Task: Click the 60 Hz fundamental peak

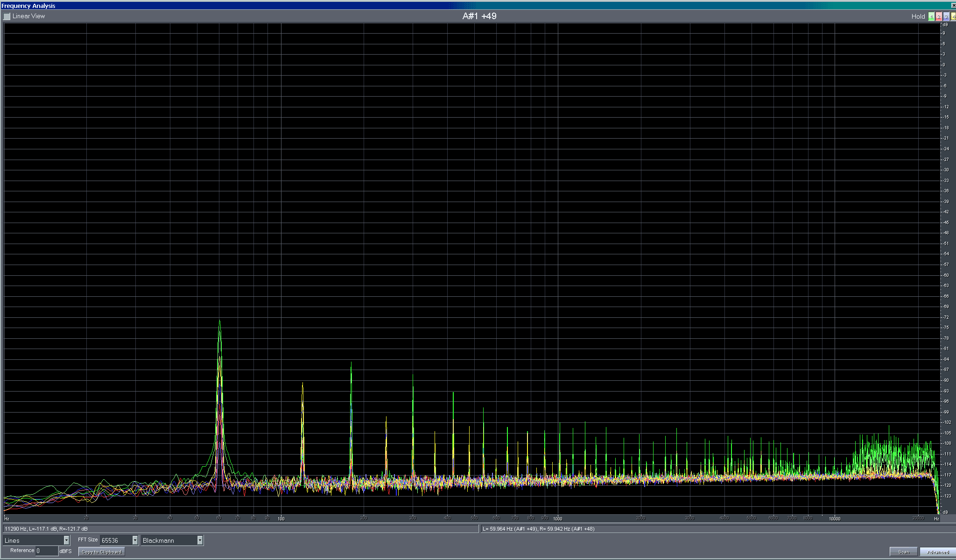Action: point(219,322)
